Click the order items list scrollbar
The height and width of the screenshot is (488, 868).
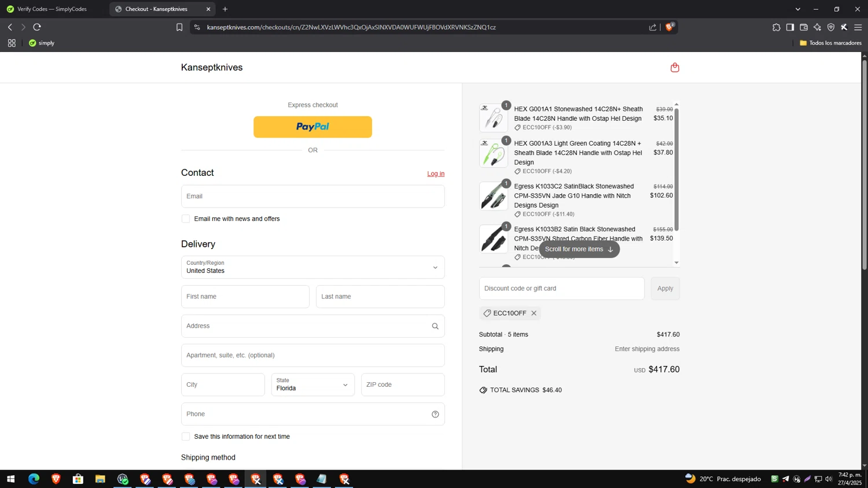tap(676, 169)
